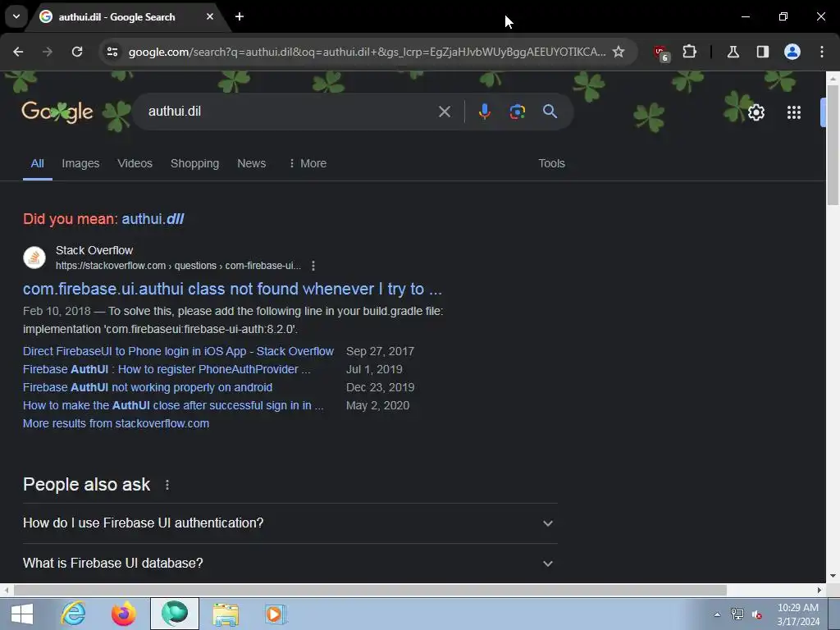
Task: Open Google quick settings gear
Action: [756, 112]
